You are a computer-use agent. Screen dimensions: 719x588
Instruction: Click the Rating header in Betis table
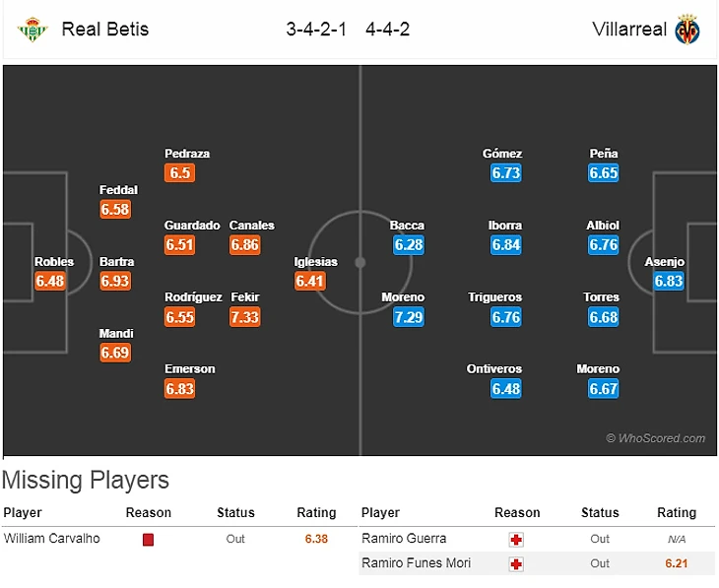316,513
